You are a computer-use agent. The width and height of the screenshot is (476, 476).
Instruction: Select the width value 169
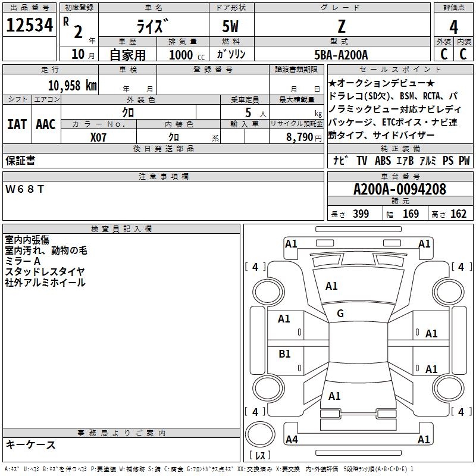(411, 214)
